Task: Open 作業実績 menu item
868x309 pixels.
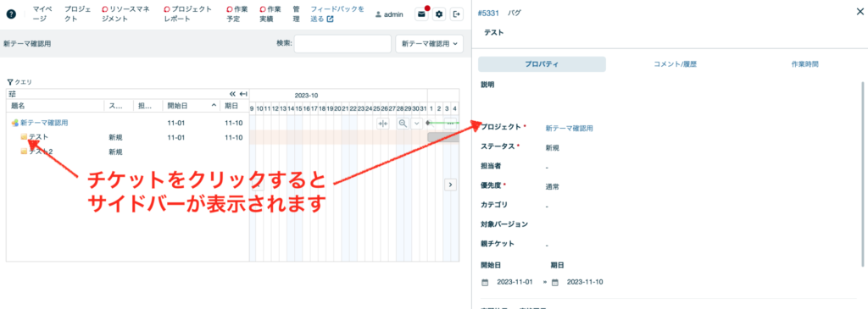Action: tap(270, 14)
